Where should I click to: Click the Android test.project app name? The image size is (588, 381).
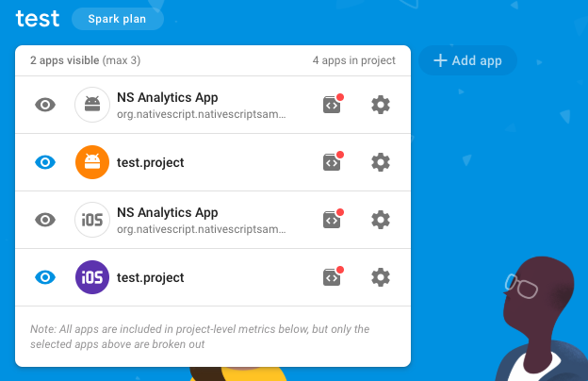pyautogui.click(x=150, y=162)
